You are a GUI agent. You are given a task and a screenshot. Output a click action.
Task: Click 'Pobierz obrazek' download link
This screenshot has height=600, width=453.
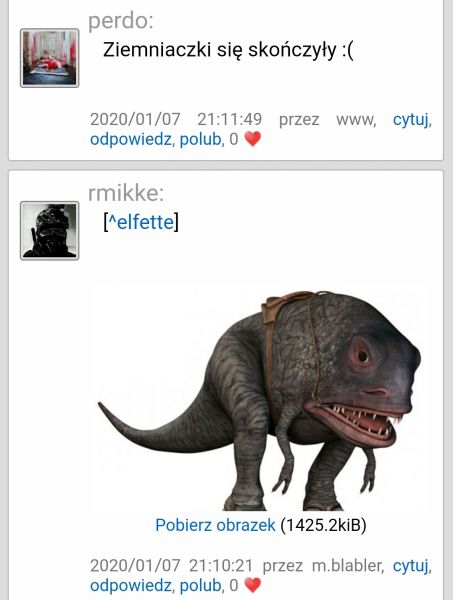click(215, 525)
